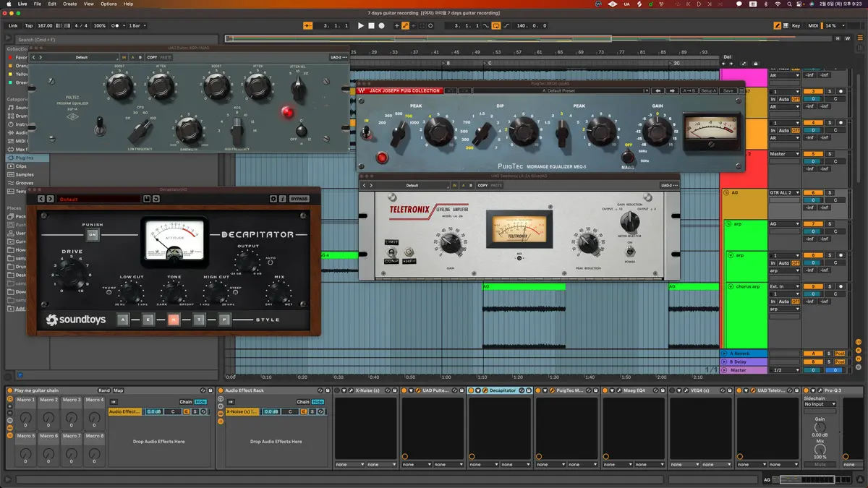
Task: Select Decapitator style N button
Action: coord(173,320)
